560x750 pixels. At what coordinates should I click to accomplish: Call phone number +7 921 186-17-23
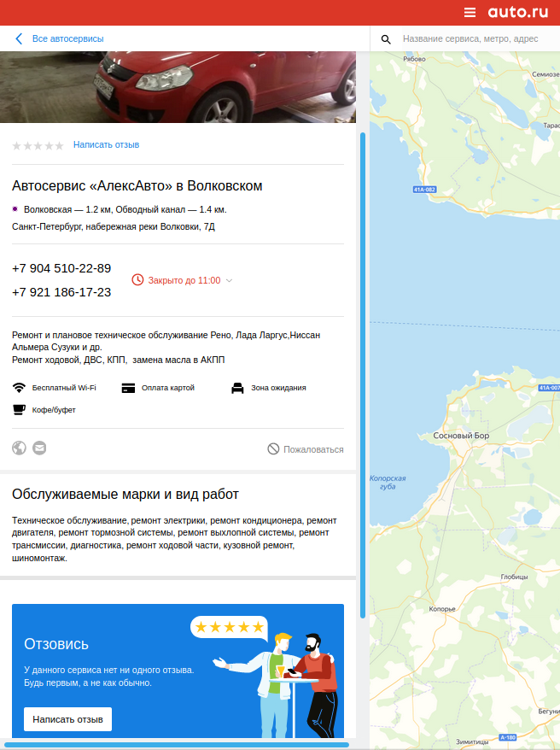(61, 292)
